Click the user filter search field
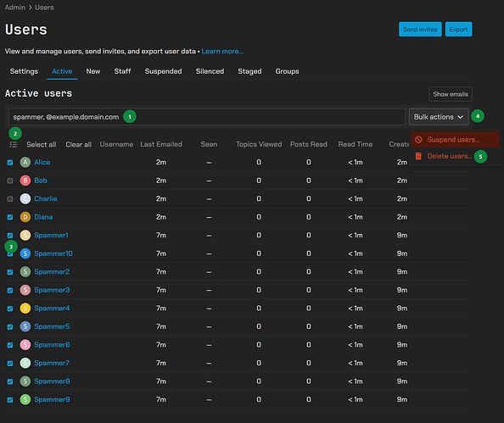The height and width of the screenshot is (423, 504). point(207,117)
